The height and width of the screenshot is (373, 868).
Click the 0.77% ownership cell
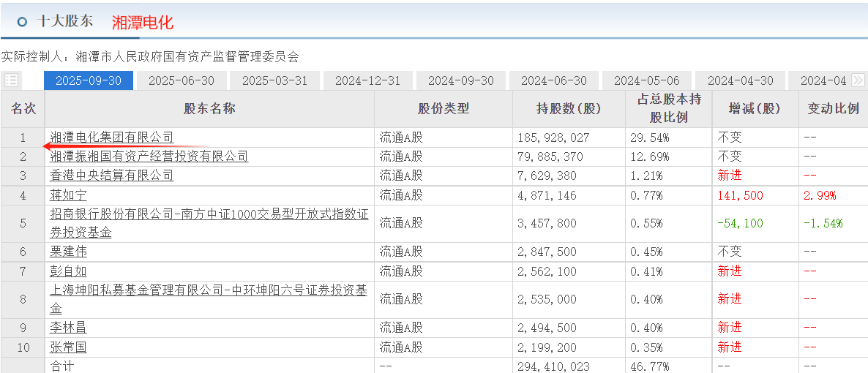click(646, 195)
